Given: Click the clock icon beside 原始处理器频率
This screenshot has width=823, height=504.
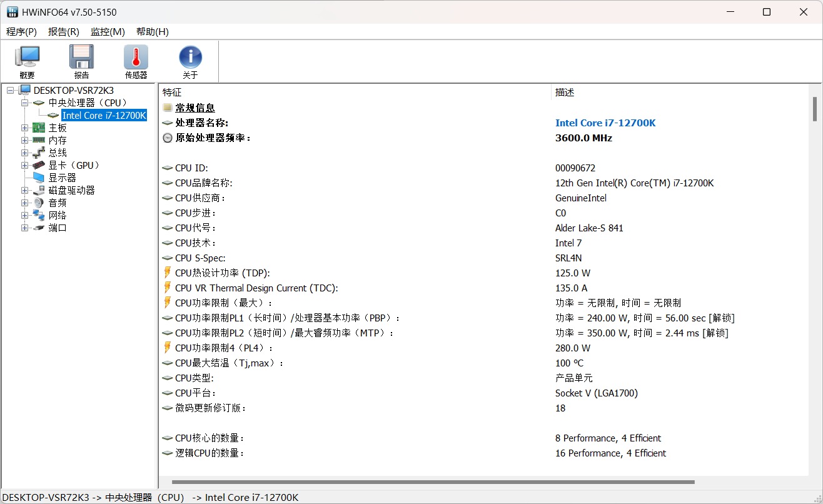Looking at the screenshot, I should click(x=168, y=138).
